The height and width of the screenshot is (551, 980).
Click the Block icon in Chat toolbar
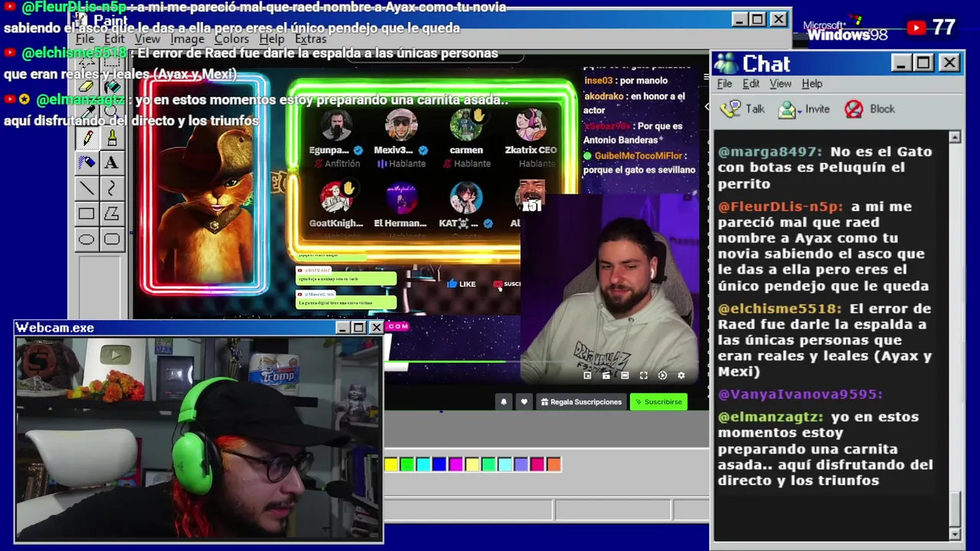point(854,109)
